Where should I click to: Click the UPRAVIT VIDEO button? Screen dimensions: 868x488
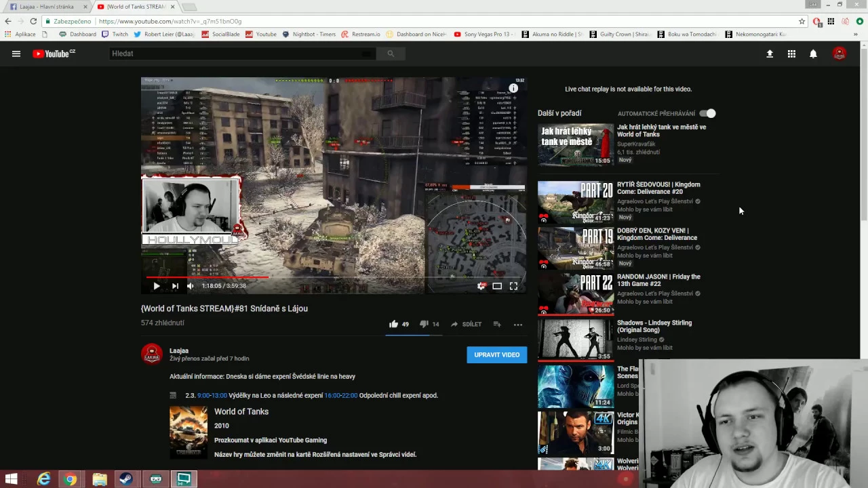pos(496,354)
